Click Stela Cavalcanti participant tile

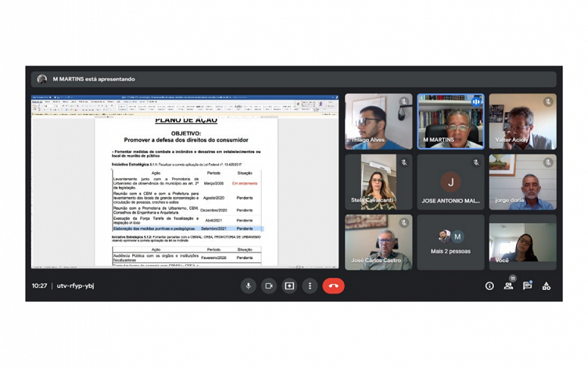pos(379,182)
